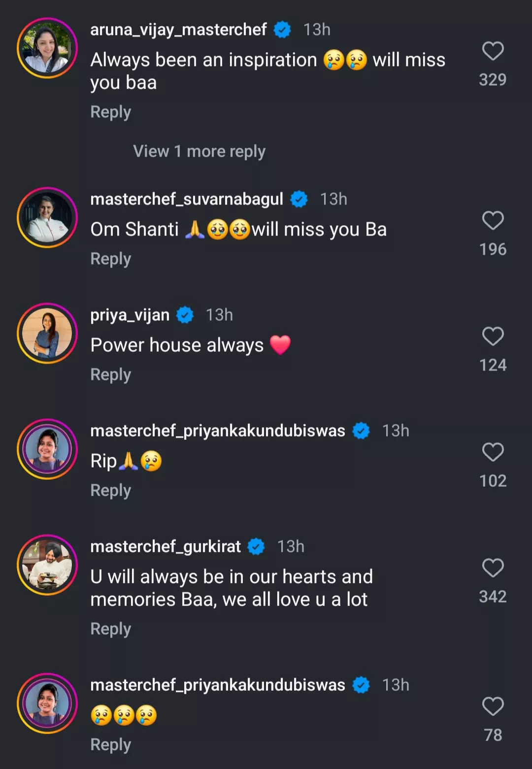The height and width of the screenshot is (769, 532).
Task: Expand 'View 1 more reply' thread
Action: [199, 151]
